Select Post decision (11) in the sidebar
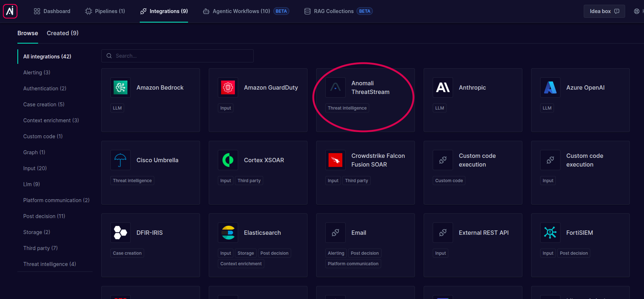 44,216
